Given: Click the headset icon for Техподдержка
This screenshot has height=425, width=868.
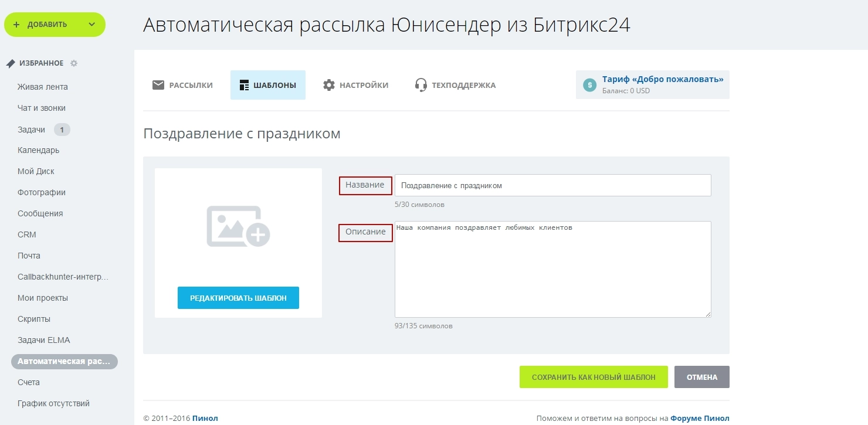Looking at the screenshot, I should click(x=421, y=85).
